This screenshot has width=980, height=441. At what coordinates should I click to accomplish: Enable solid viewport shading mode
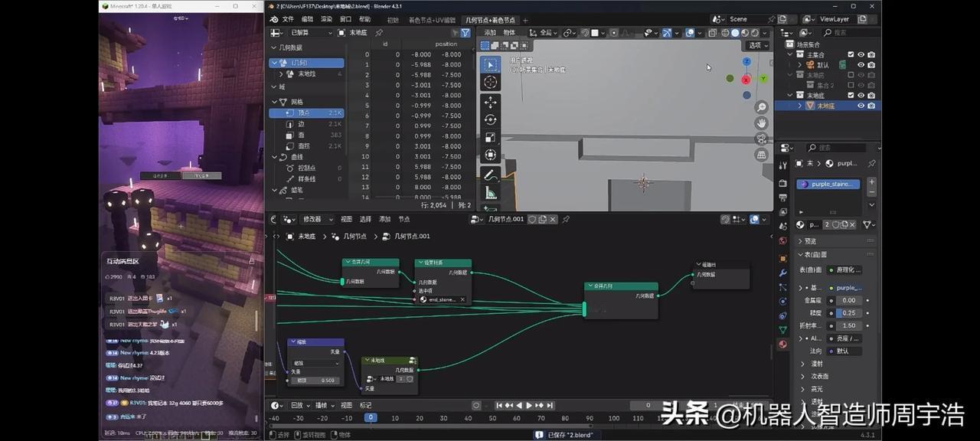click(x=735, y=33)
